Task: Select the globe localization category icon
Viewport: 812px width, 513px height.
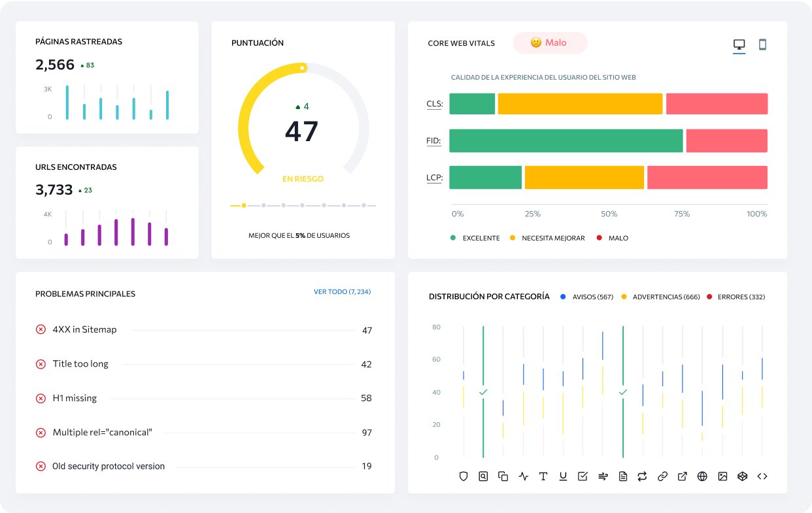Action: click(x=702, y=476)
